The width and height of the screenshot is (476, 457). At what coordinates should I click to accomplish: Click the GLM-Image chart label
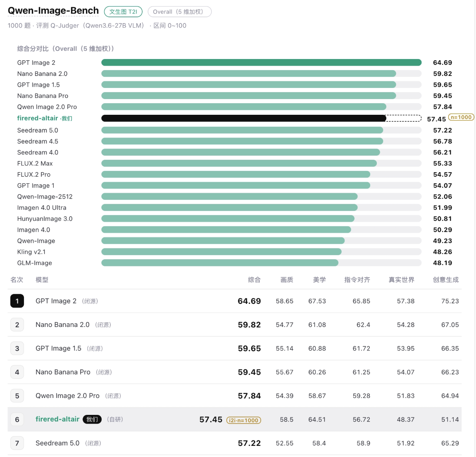click(x=35, y=263)
